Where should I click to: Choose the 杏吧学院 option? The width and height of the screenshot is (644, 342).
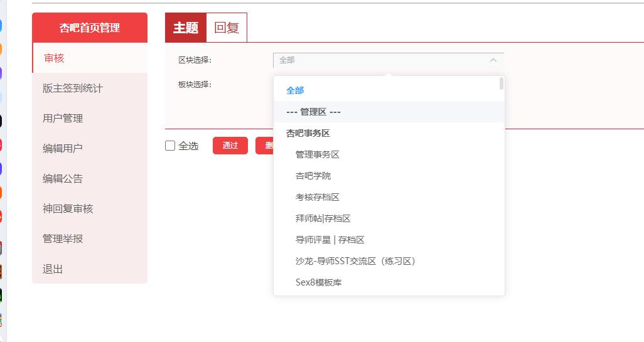(313, 176)
